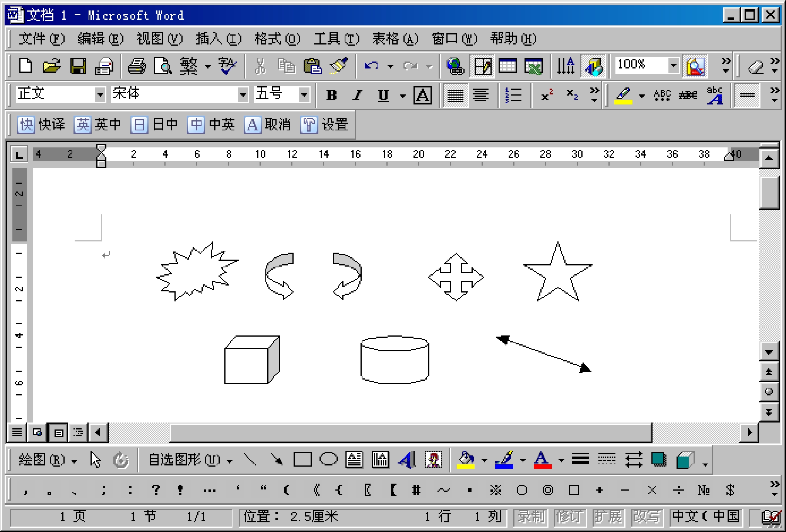Open the 插入 (Insert) menu
The width and height of the screenshot is (786, 532).
[x=218, y=39]
